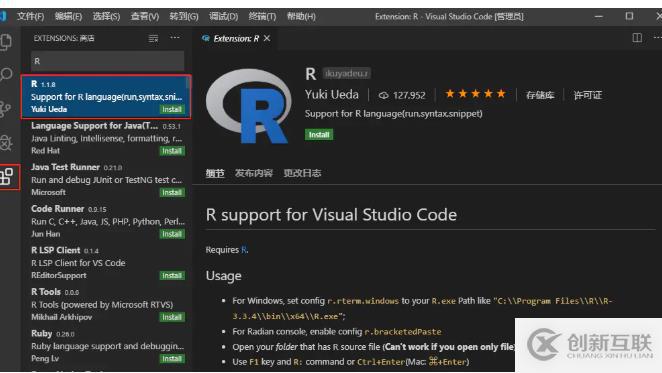
Task: Install R 1.1.8 from the list
Action: click(x=172, y=109)
